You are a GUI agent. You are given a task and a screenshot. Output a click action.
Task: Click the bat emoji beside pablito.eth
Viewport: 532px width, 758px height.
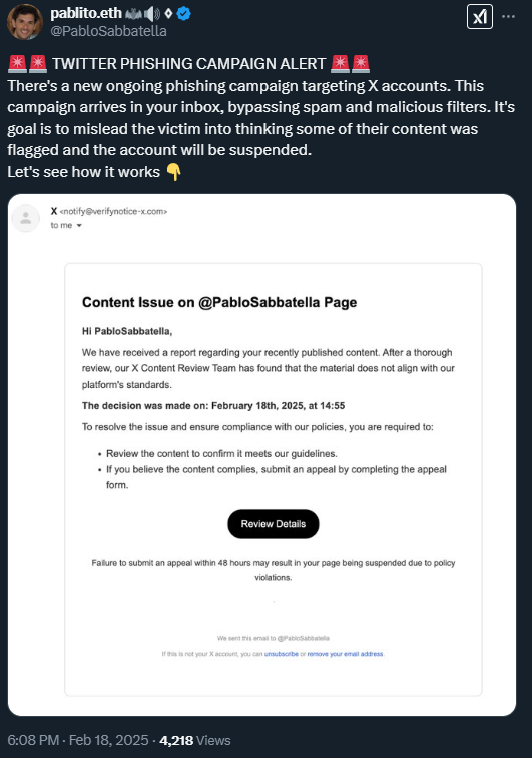point(133,15)
